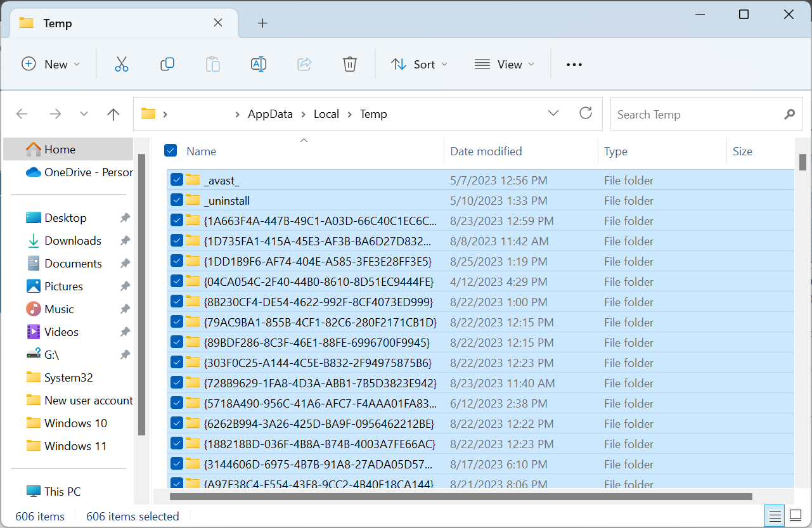Delete selected items with trash icon
Viewport: 812px width, 528px height.
pos(350,64)
